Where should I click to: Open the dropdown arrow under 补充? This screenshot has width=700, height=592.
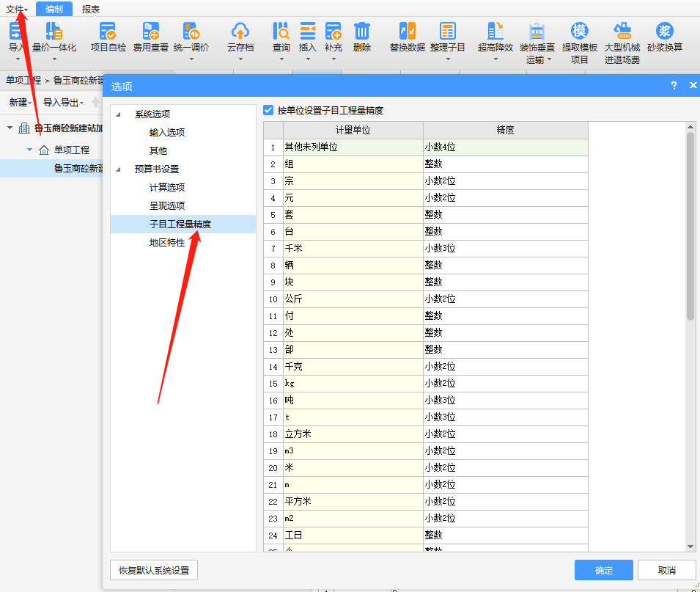click(334, 59)
